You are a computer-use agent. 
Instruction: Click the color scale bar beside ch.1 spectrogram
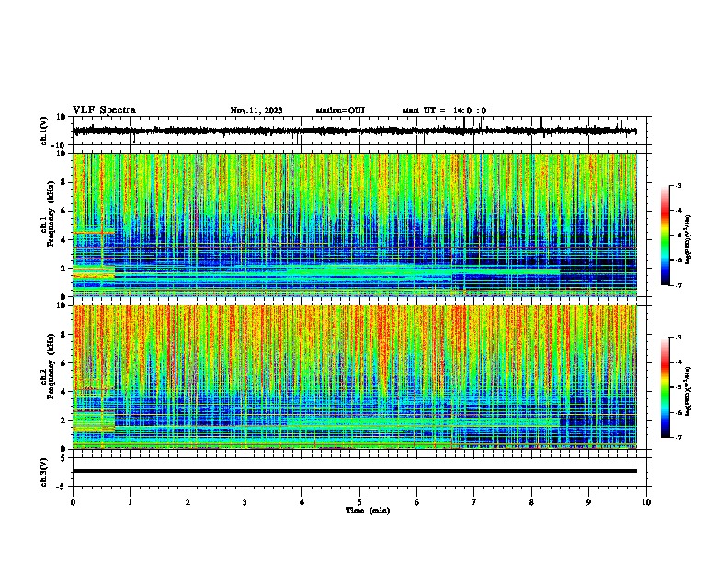pos(665,236)
